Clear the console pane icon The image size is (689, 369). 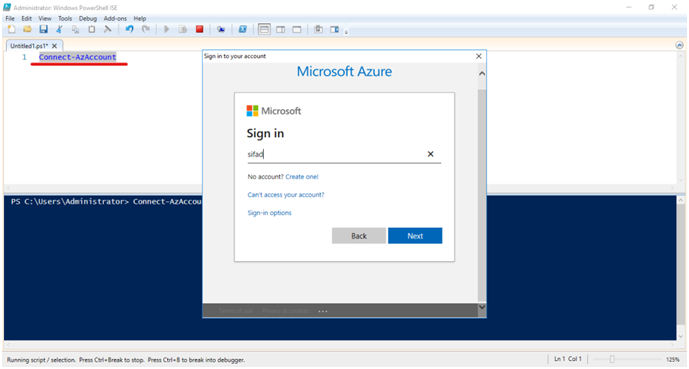tap(107, 29)
